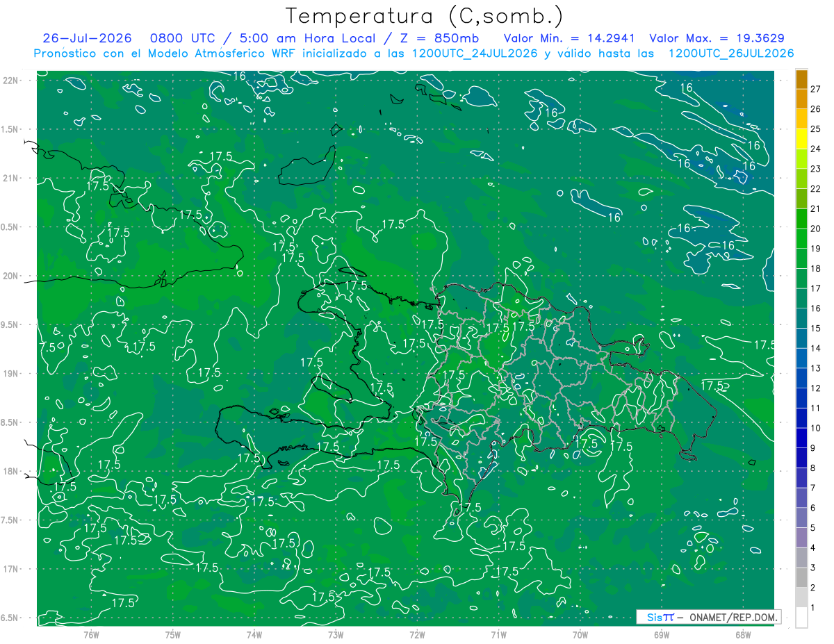This screenshot has height=644, width=834.
Task: Click the "69W" longitude axis label
Action: (662, 634)
